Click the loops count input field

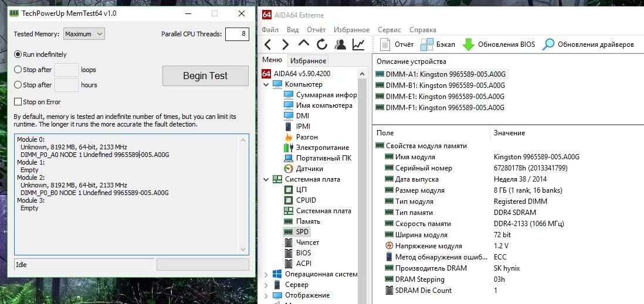point(66,70)
